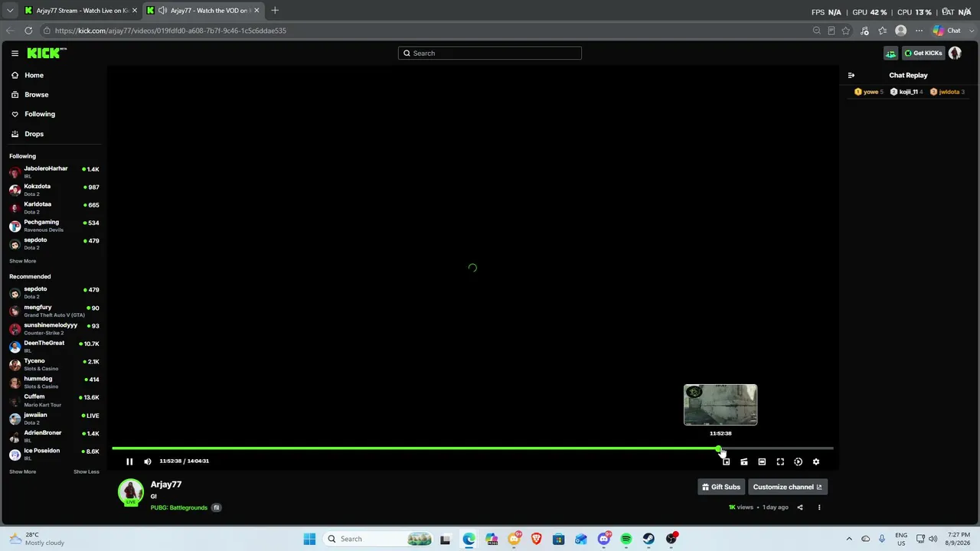Seek the video progress bar
Viewport: 980px width, 551px height.
(472, 448)
